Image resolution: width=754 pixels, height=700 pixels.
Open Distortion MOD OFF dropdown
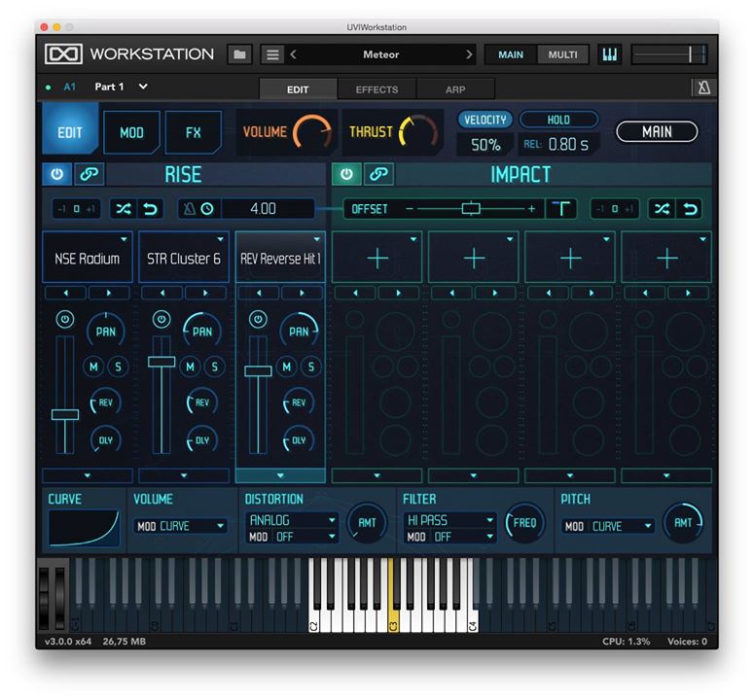pyautogui.click(x=292, y=537)
